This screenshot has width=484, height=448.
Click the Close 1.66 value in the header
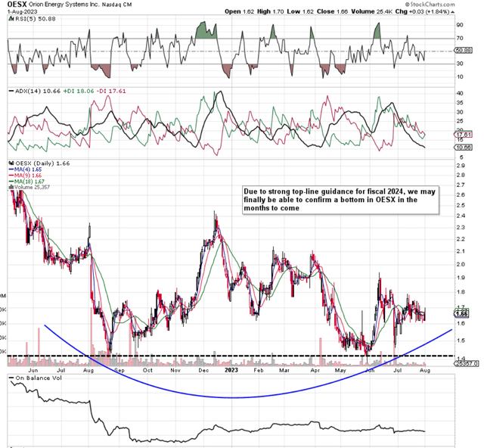pyautogui.click(x=332, y=11)
